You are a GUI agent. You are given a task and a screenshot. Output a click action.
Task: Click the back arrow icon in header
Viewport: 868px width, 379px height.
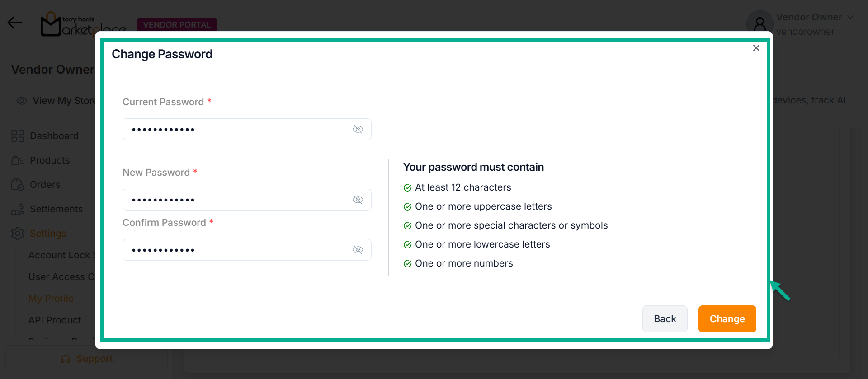tap(14, 23)
